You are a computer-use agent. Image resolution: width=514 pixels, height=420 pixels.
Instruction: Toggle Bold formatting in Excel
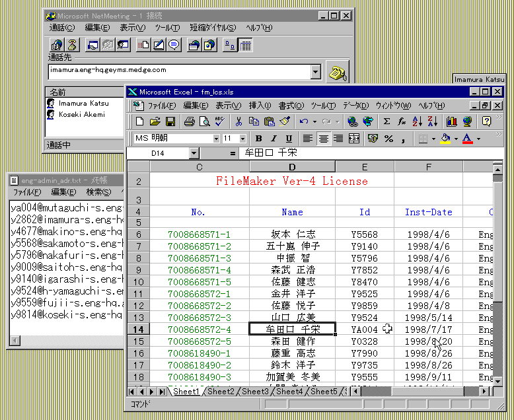click(x=258, y=139)
